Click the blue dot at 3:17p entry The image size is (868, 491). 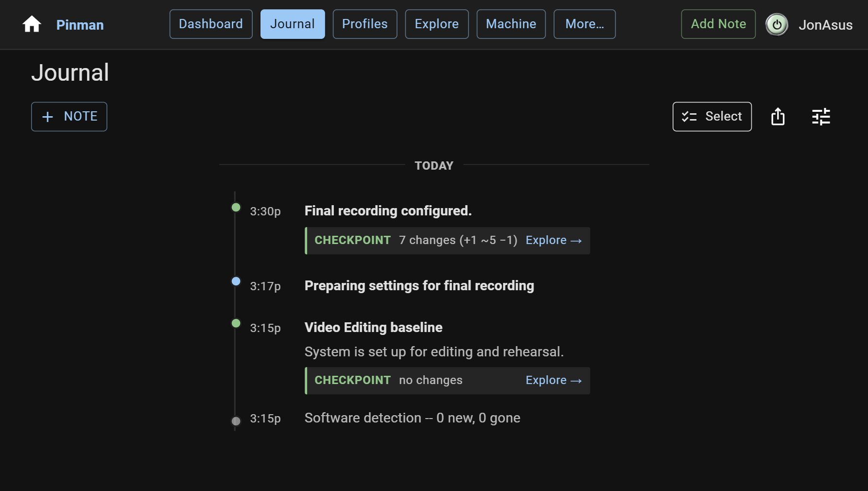pos(236,281)
